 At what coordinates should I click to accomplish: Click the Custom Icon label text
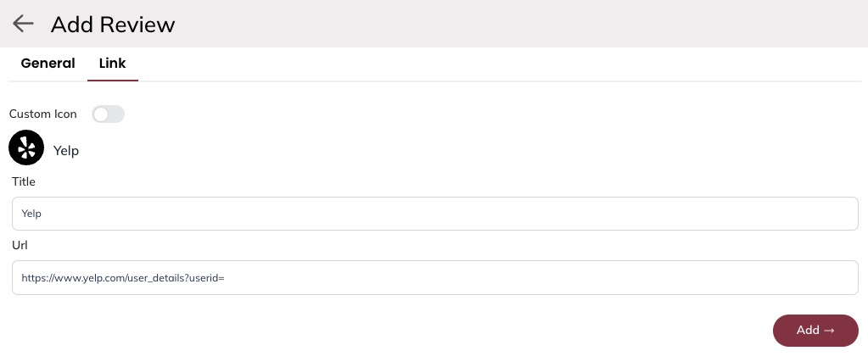coord(42,114)
